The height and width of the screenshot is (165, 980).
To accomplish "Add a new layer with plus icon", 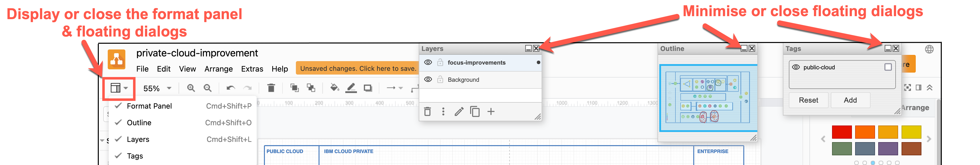I will 491,112.
